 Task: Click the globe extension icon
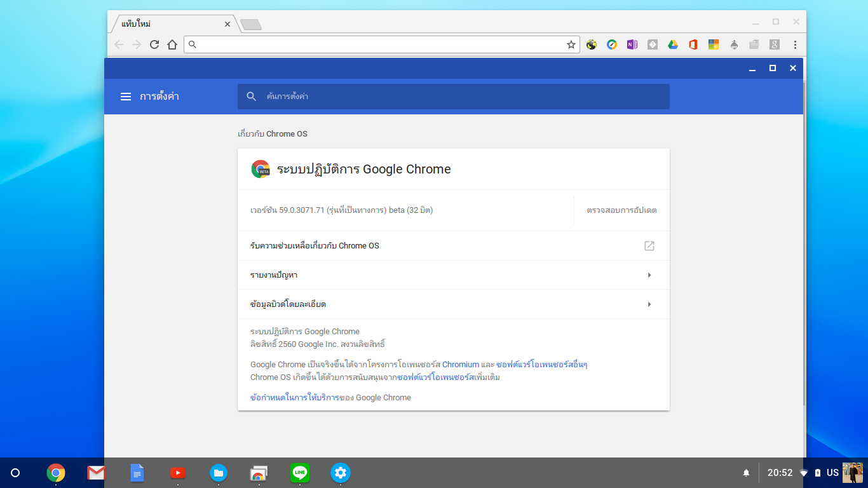click(x=592, y=44)
